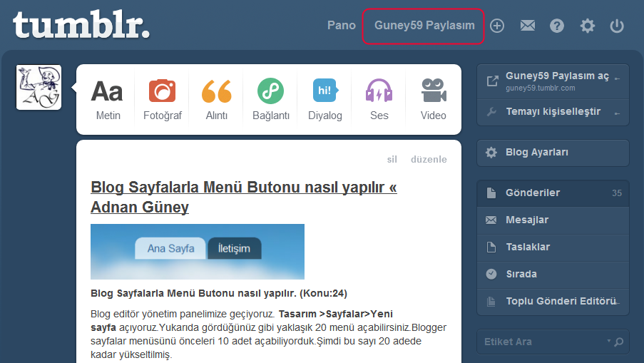Create an Alıntı quote post
The image size is (644, 363).
coord(216,100)
